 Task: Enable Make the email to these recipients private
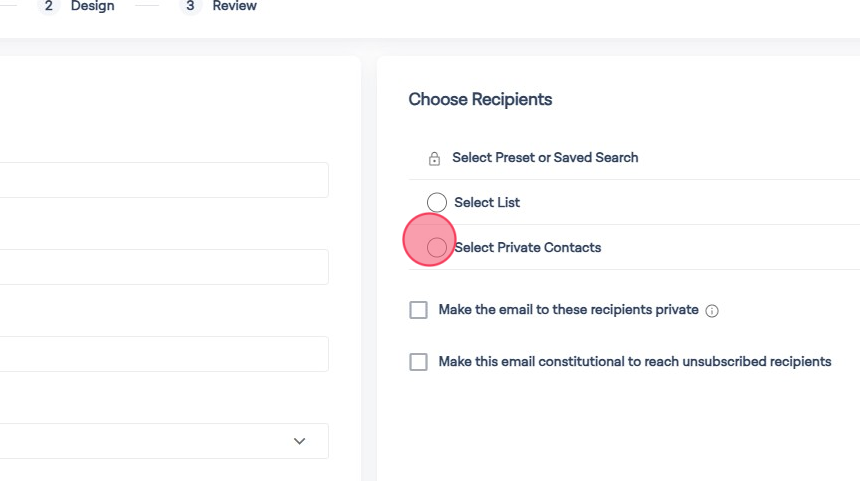pyautogui.click(x=418, y=310)
